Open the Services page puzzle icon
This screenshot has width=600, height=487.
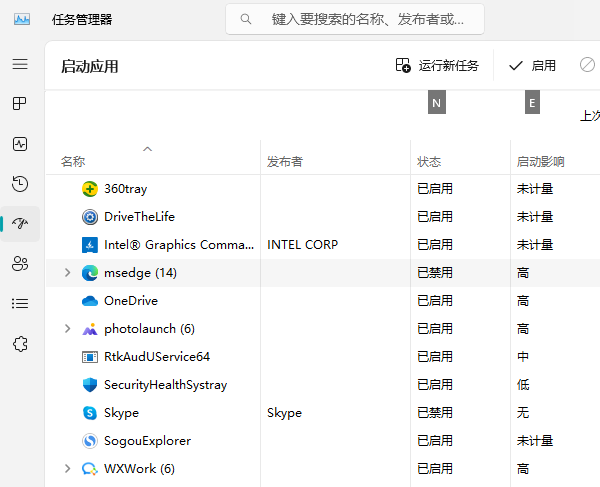[x=20, y=344]
